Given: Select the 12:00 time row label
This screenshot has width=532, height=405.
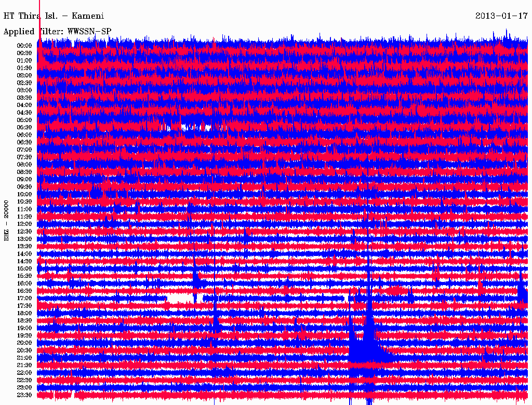Looking at the screenshot, I should coord(24,224).
